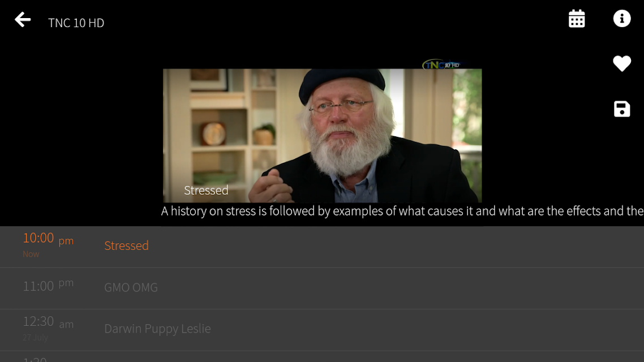Toggle the heart favorite icon
Screen dimensions: 644x362
tap(622, 63)
